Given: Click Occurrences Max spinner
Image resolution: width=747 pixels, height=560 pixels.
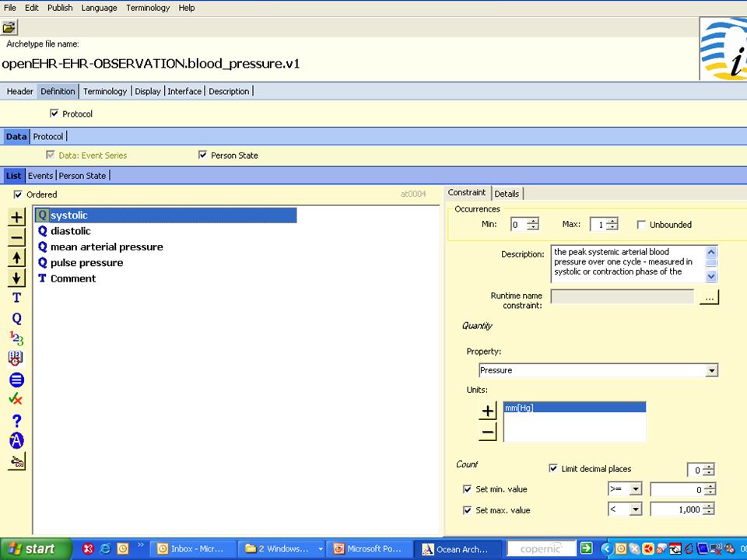Looking at the screenshot, I should 612,224.
